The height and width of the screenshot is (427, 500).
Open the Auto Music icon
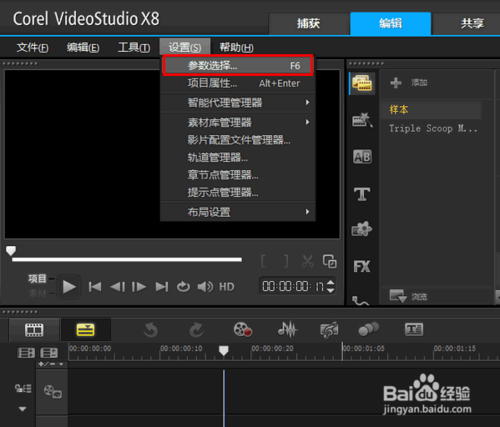[x=329, y=330]
